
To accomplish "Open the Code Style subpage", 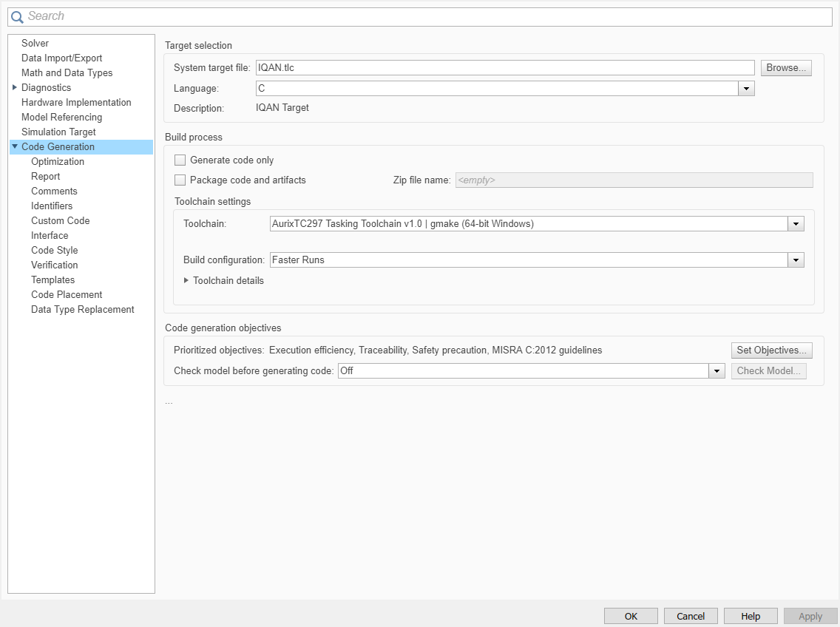I will pos(54,250).
